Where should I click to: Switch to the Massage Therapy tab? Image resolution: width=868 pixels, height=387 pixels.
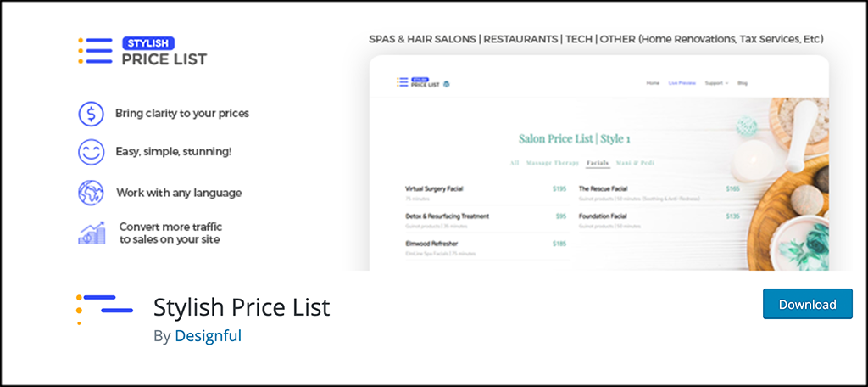point(553,163)
